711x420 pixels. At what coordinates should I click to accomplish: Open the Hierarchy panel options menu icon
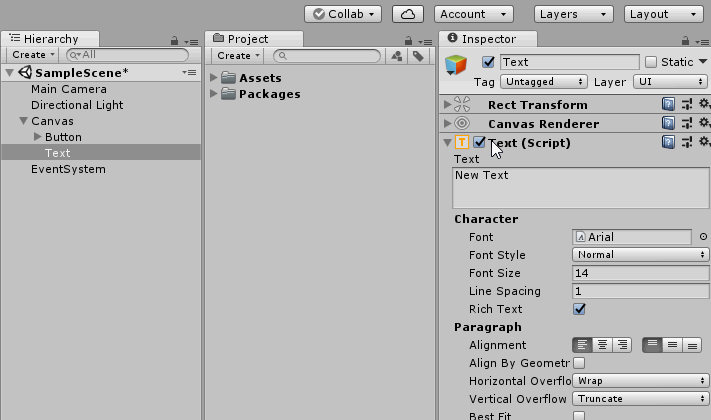coord(192,42)
